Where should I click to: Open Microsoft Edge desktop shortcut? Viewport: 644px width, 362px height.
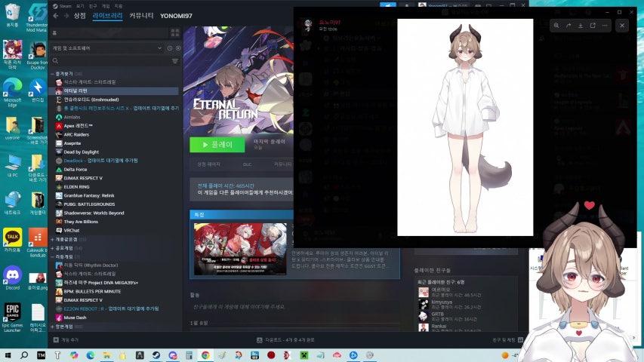pyautogui.click(x=13, y=92)
